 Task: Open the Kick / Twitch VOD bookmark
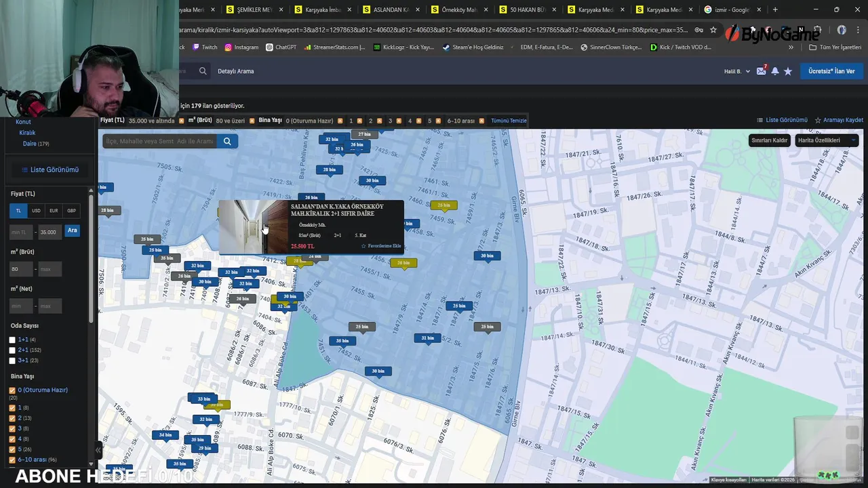(681, 47)
